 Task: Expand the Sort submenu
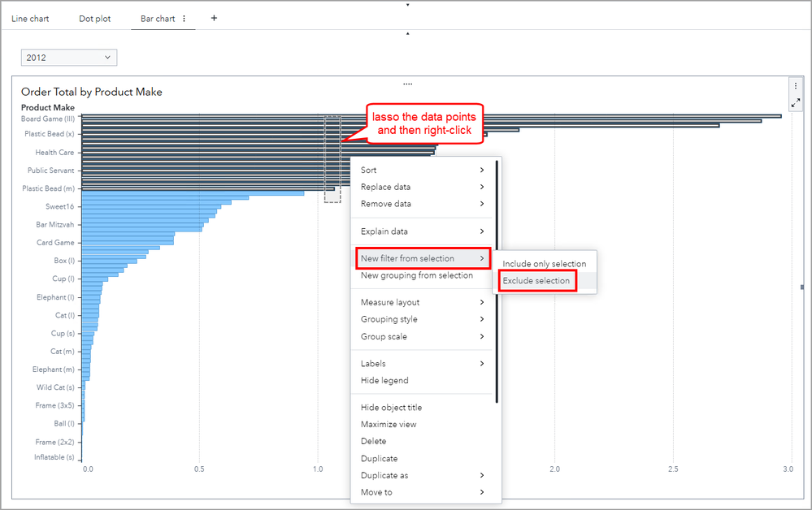point(423,170)
